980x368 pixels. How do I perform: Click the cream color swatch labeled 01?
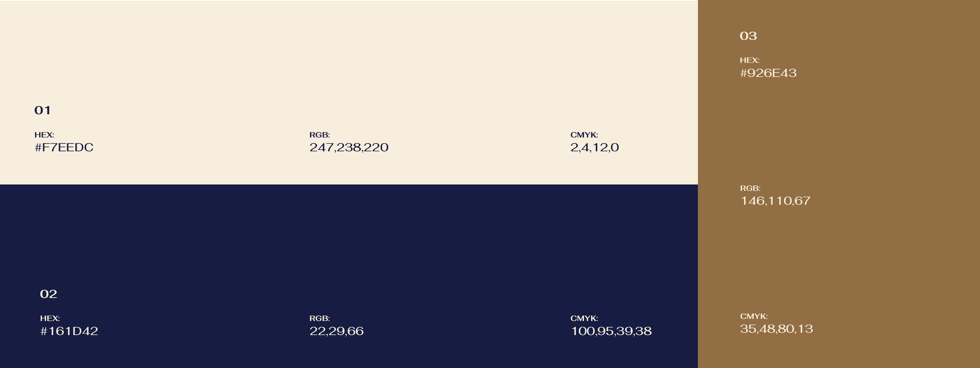click(x=349, y=93)
